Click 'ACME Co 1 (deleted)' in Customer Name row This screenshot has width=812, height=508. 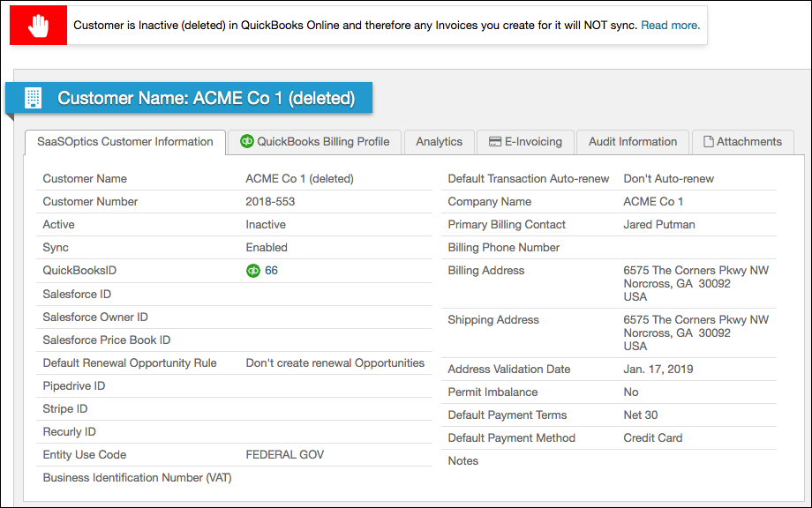pos(299,178)
